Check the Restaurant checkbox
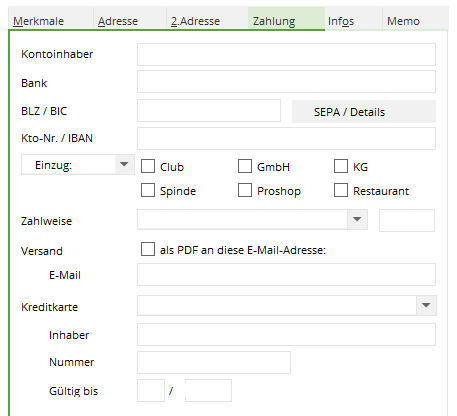Image resolution: width=457 pixels, height=416 pixels. point(341,190)
